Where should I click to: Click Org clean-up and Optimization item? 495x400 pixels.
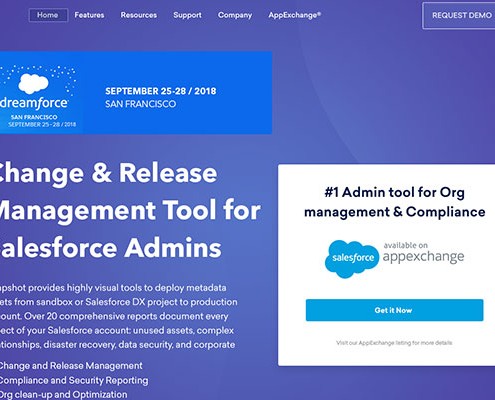(63, 395)
